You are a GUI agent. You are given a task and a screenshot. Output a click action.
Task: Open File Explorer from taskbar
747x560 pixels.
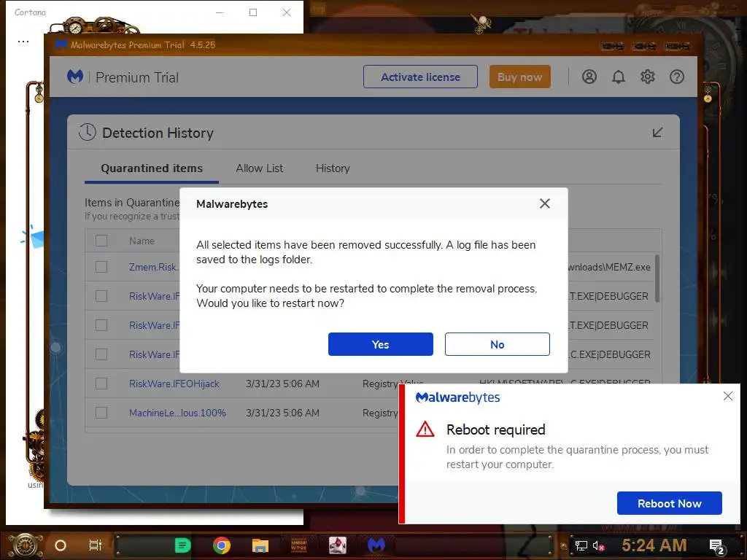tap(260, 545)
